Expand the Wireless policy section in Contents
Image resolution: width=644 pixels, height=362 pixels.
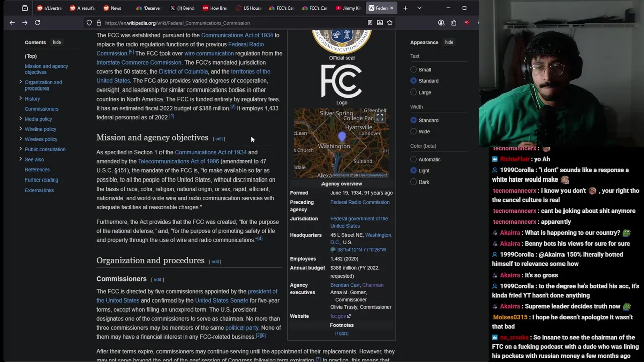20,139
